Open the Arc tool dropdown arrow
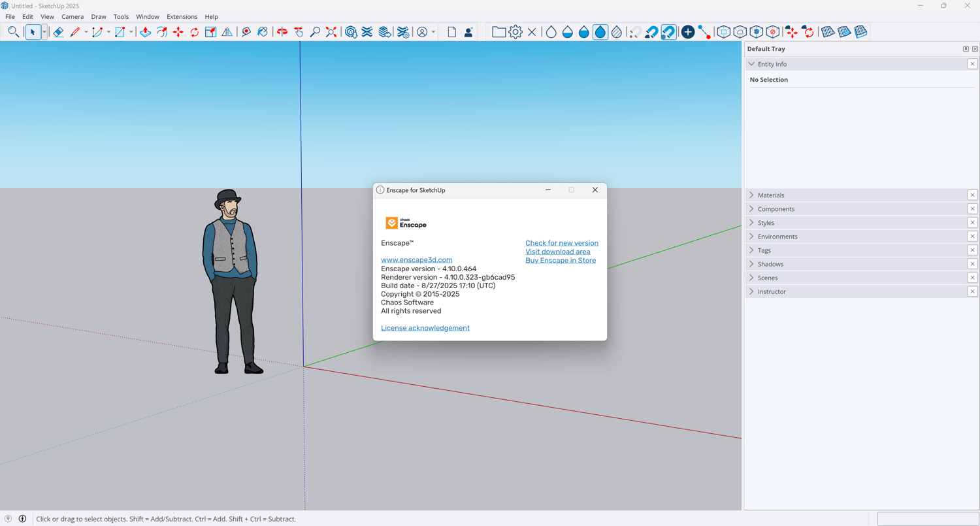 [108, 32]
